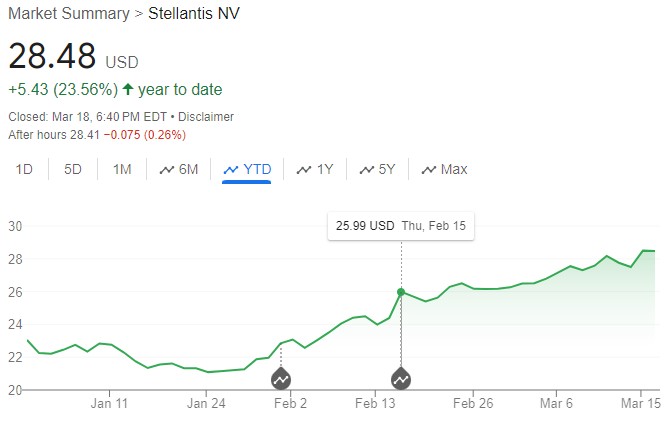Screen dimensions: 671x426
Task: Click the +5.43 (23.56%) change text
Action: (62, 90)
